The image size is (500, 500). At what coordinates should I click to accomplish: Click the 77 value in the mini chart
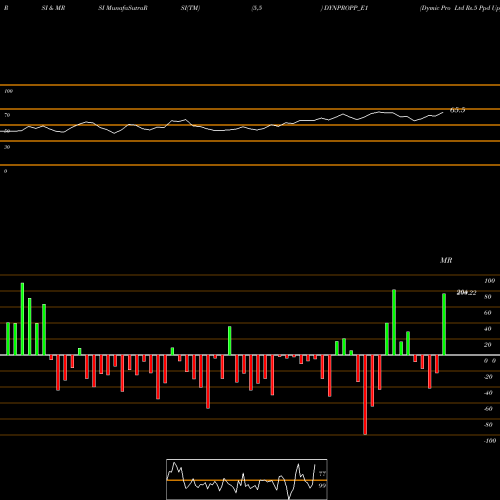pyautogui.click(x=322, y=474)
